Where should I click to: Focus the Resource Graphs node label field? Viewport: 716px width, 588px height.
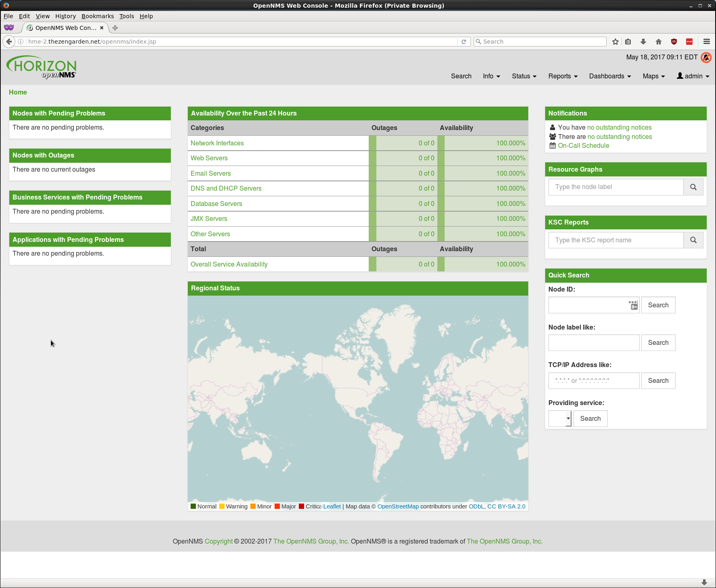coord(616,187)
